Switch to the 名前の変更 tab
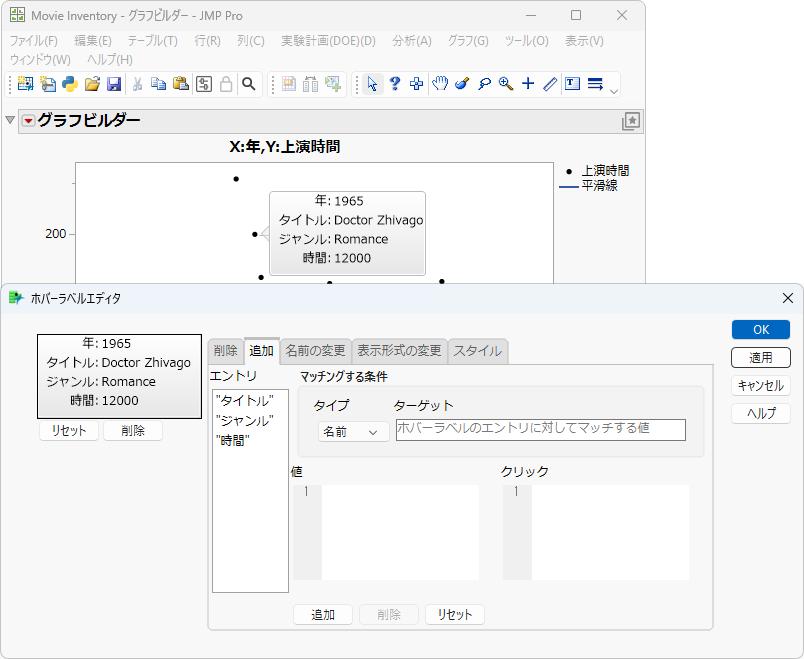 [315, 351]
